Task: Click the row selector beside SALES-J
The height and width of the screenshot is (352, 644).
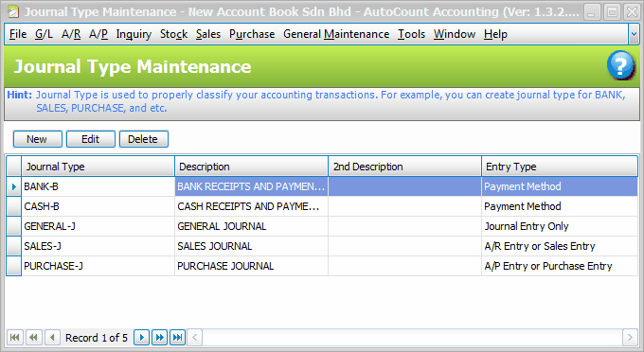Action: 13,246
